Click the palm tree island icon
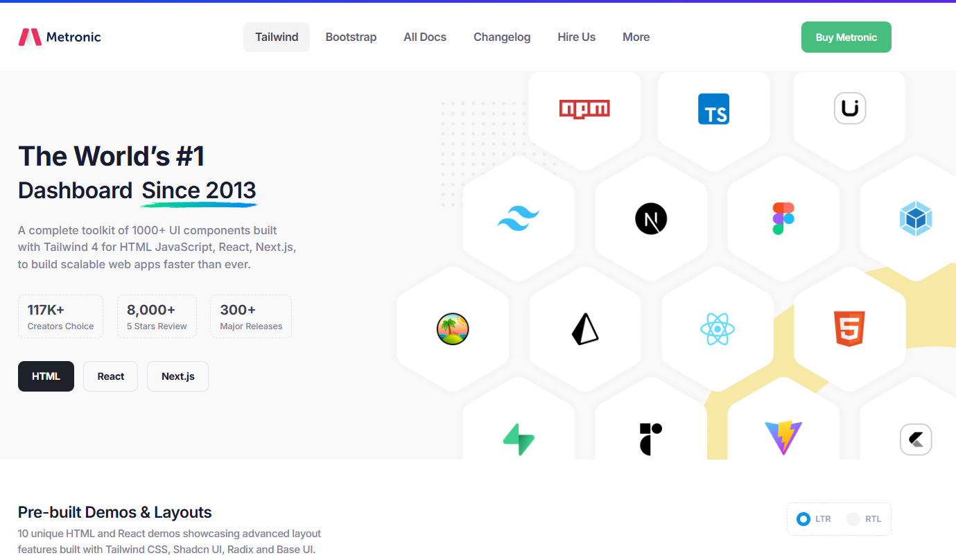This screenshot has height=560, width=956. tap(453, 329)
